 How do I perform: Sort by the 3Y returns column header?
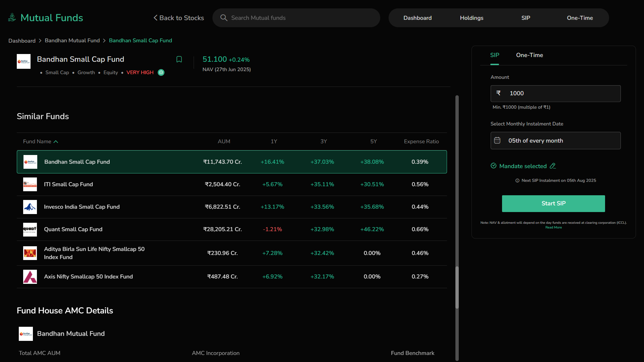[324, 142]
